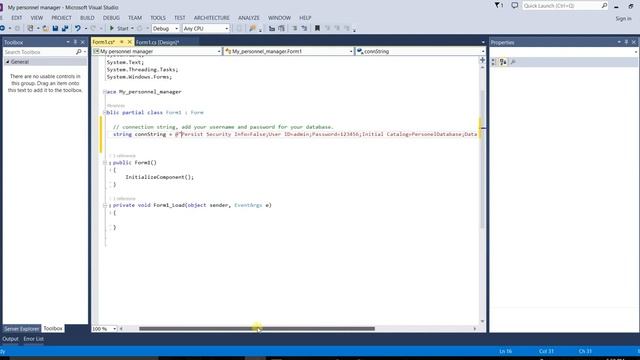This screenshot has width=640, height=360.
Task: Click the Save file icon
Action: click(56, 29)
